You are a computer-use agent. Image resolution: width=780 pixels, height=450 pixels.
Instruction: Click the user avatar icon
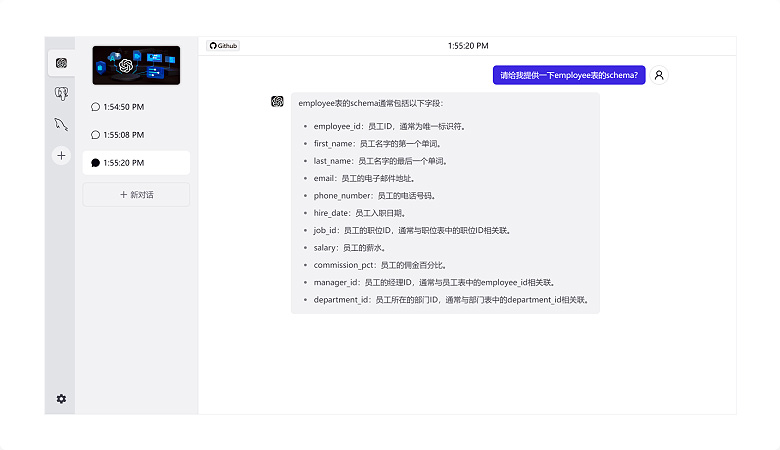[659, 75]
